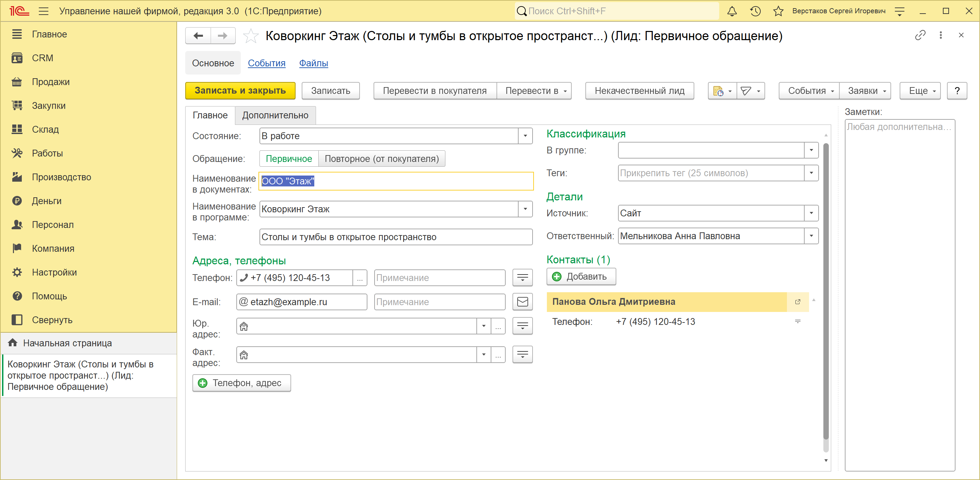Open the Файлы link
Screen dimensions: 980x480
314,63
